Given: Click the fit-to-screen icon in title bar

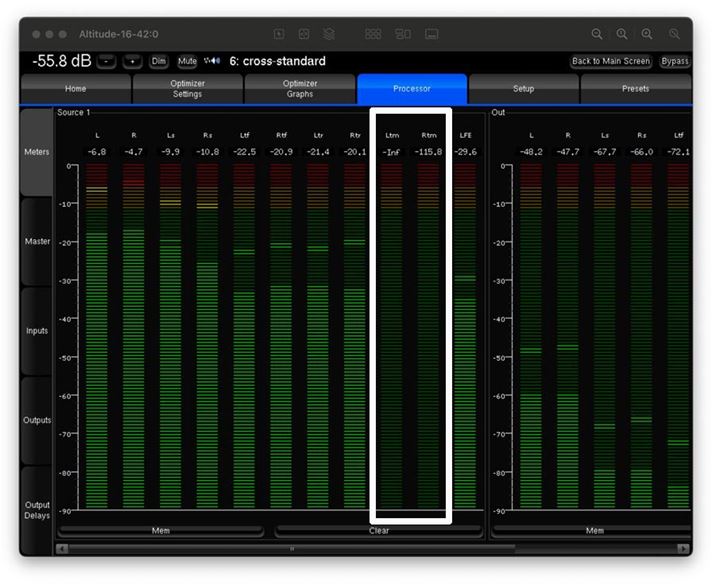Looking at the screenshot, I should click(x=304, y=34).
